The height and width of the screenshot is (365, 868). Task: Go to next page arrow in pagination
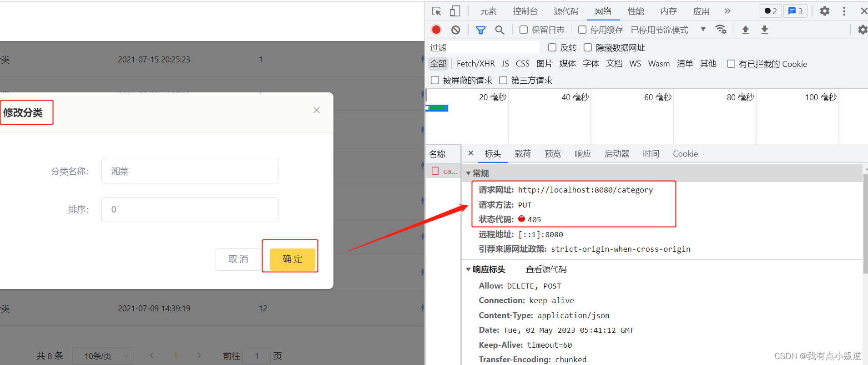click(199, 355)
